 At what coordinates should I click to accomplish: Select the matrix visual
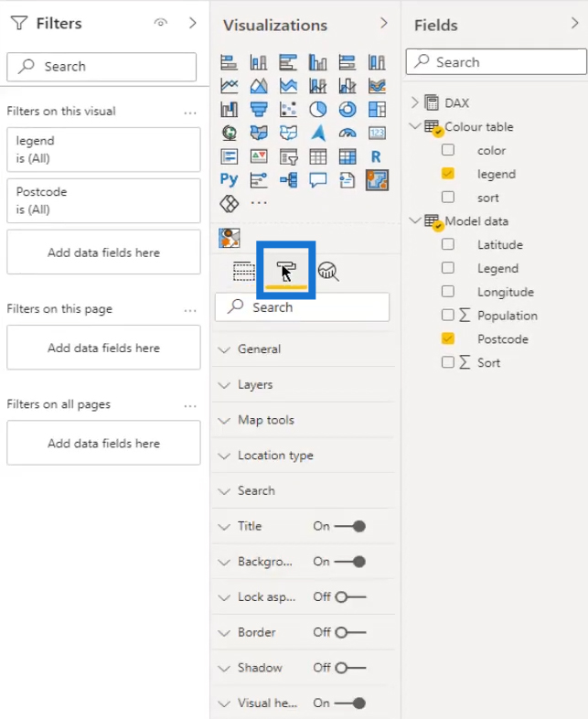click(347, 156)
